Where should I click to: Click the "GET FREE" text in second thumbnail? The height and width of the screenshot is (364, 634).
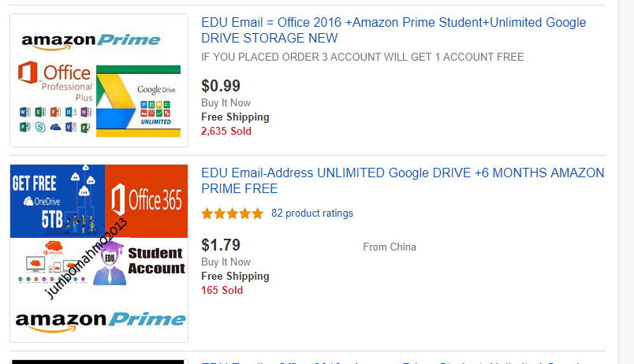point(35,184)
